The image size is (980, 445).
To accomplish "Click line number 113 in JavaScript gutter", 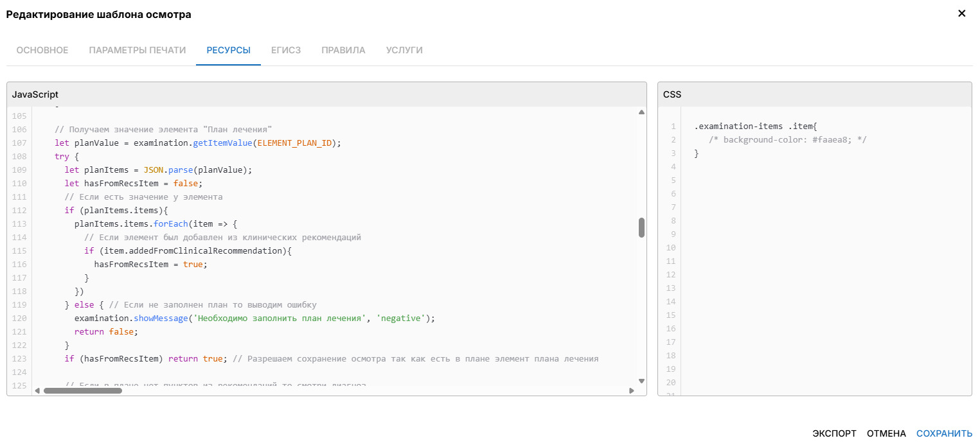I will pos(19,224).
